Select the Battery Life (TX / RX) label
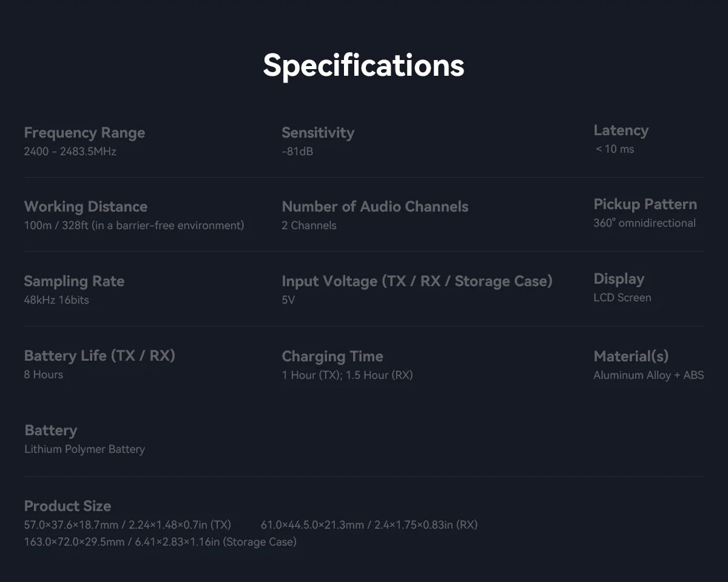 click(99, 356)
